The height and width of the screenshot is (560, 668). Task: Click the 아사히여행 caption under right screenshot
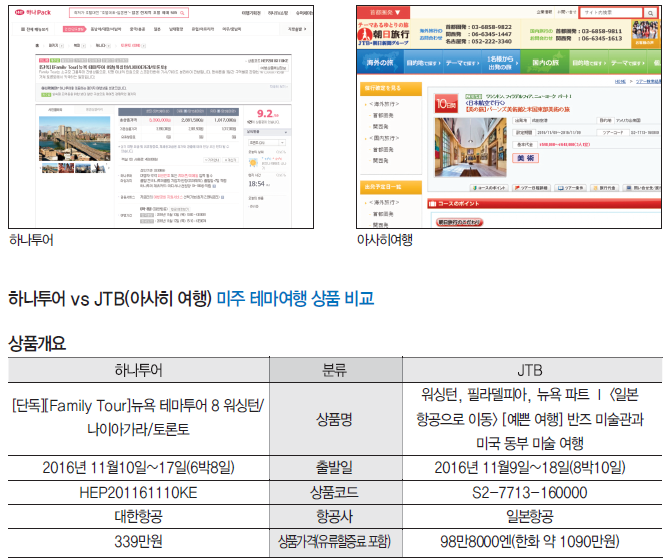coord(385,240)
